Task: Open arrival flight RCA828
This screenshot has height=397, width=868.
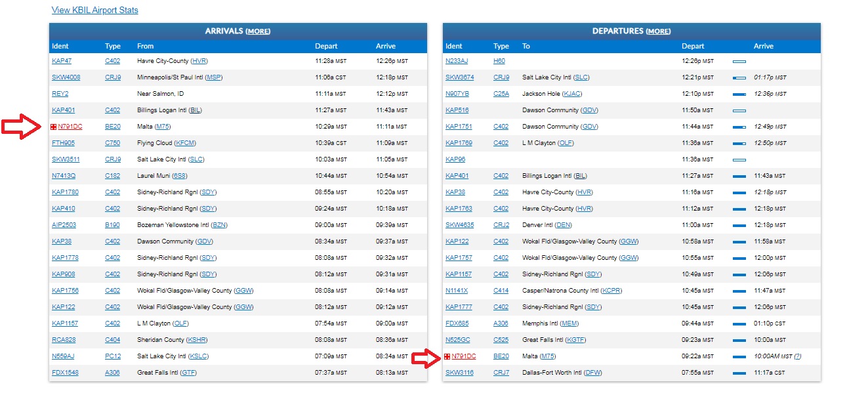Action: coord(64,340)
